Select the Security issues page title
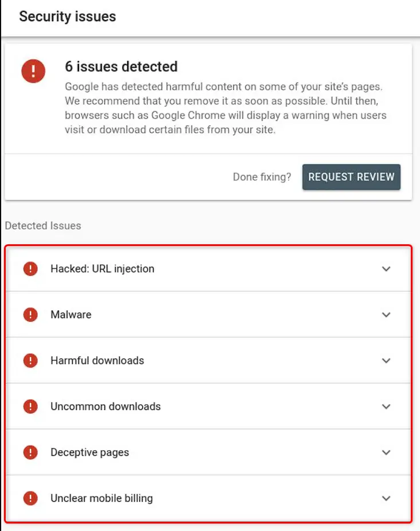This screenshot has width=420, height=531. pos(67,17)
